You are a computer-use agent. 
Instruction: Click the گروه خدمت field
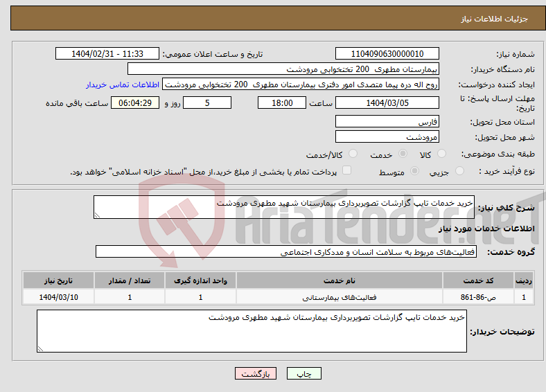coord(286,251)
